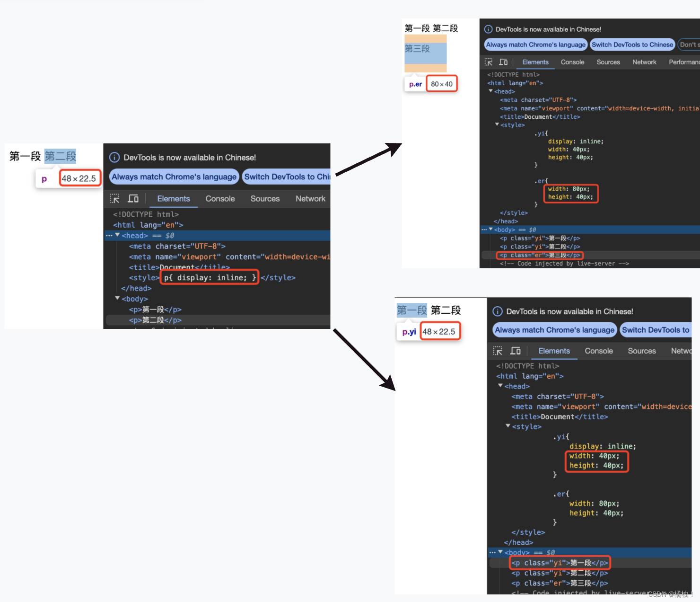Click the highlighted 第二段 text in the left page preview
Image resolution: width=700 pixels, height=602 pixels.
[x=60, y=156]
